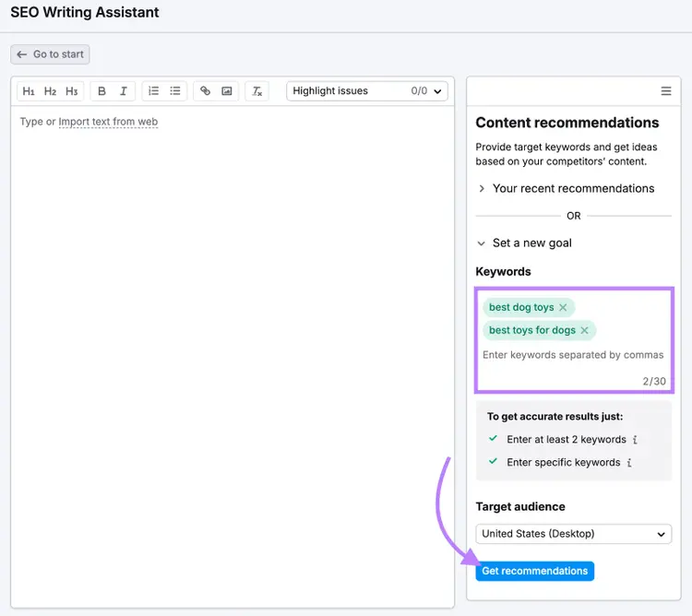Insert an image into the editor
The image size is (692, 616).
pyautogui.click(x=227, y=91)
